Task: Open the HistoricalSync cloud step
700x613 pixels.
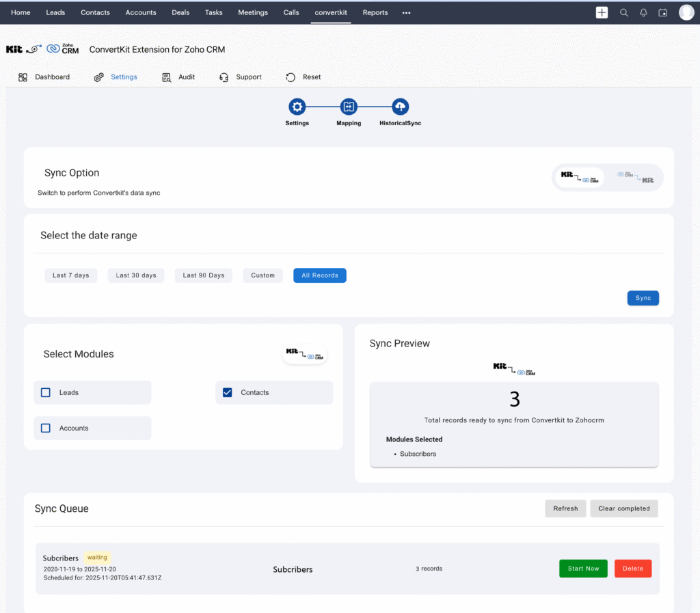Action: pos(400,107)
